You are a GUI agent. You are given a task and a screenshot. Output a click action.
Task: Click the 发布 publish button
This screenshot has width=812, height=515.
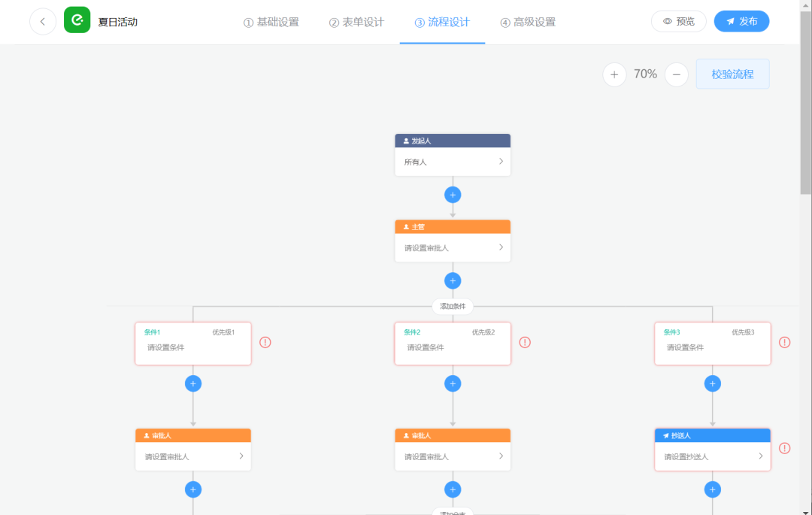pyautogui.click(x=741, y=21)
